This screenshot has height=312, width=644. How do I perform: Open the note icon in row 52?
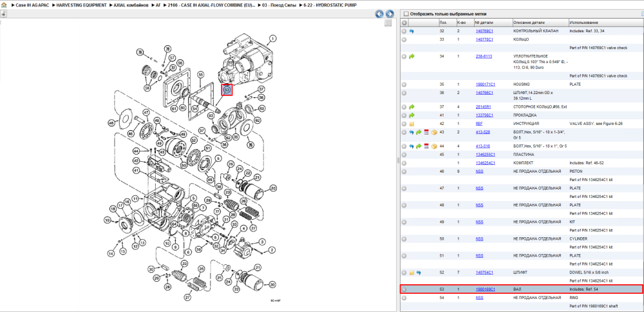click(x=412, y=272)
